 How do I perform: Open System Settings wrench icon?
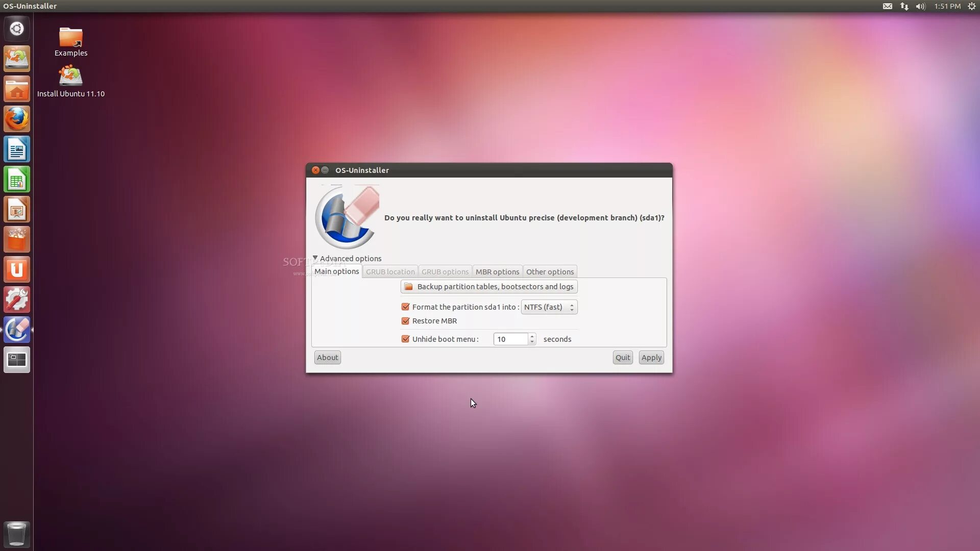17,299
